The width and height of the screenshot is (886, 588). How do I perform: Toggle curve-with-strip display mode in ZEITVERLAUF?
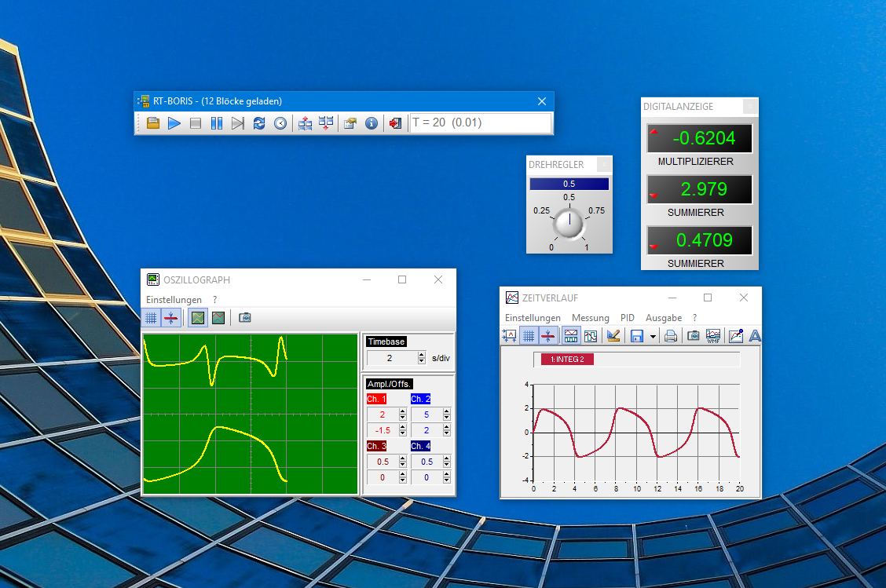coord(571,336)
